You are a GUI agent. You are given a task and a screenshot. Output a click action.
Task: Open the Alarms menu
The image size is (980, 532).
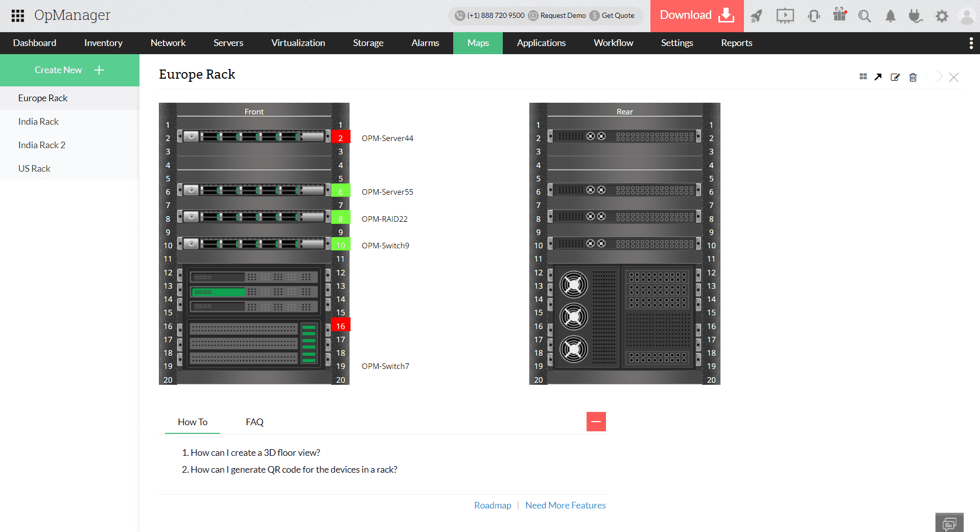[x=425, y=43]
